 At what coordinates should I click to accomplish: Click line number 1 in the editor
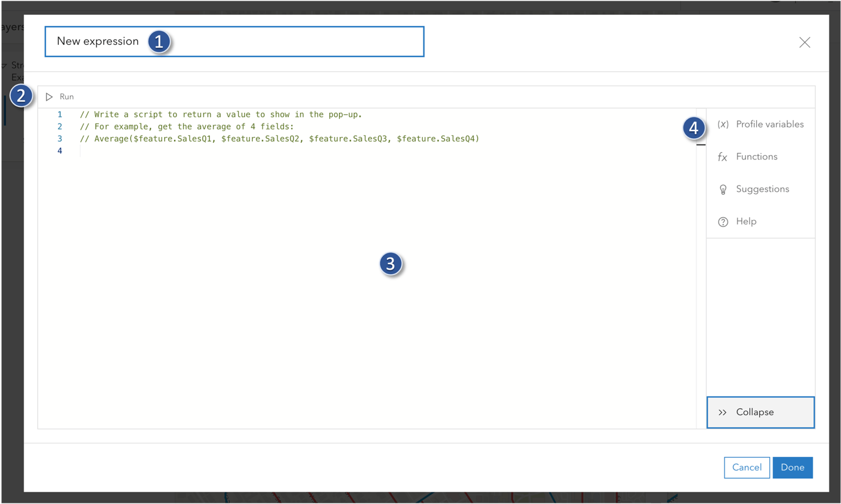(59, 114)
